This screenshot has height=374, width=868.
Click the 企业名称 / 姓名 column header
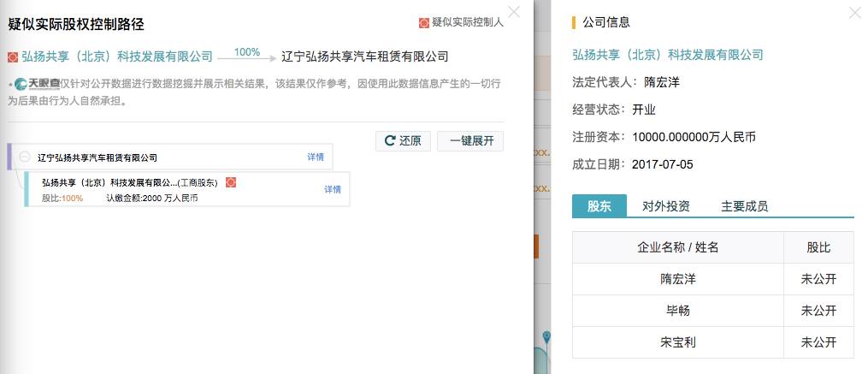[677, 247]
